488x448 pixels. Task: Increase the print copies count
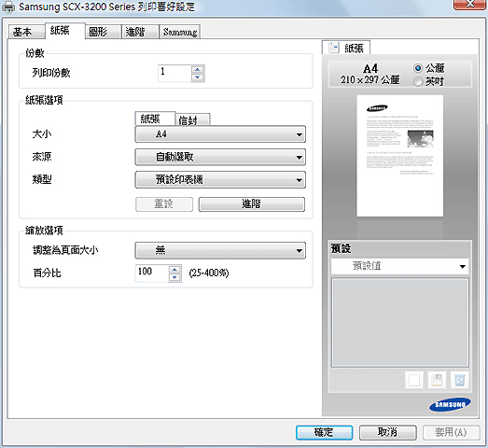[197, 69]
